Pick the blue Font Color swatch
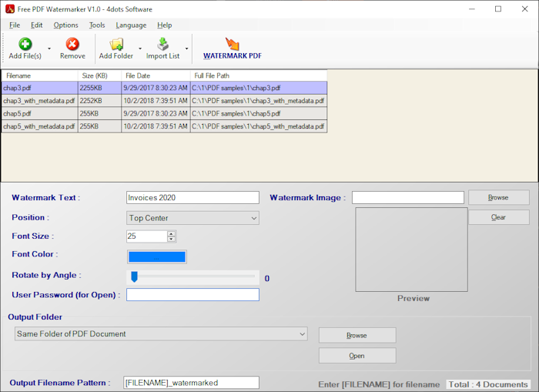This screenshot has width=539, height=392. pyautogui.click(x=156, y=256)
